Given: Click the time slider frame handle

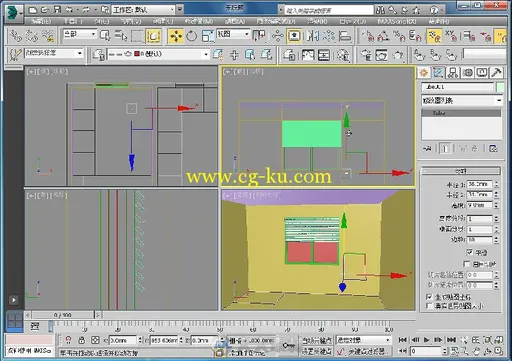Looking at the screenshot, I should coord(63,315).
